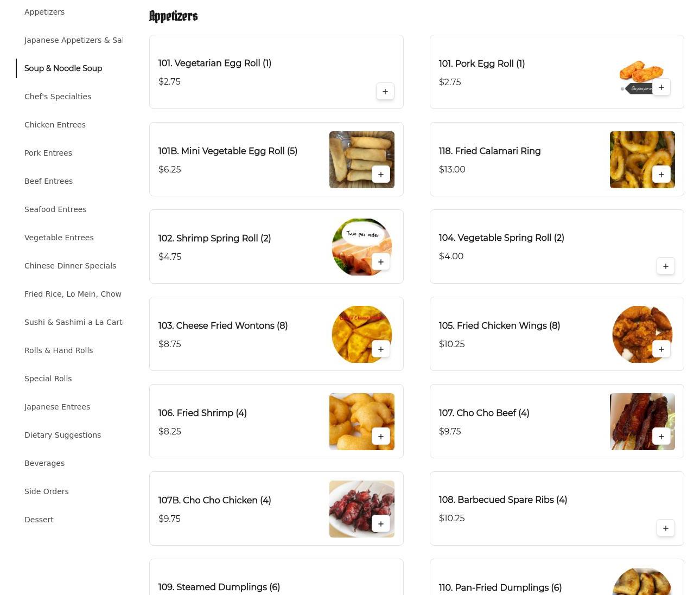700x595 pixels.
Task: Add Cheese Fried Wontons plus icon
Action: tap(381, 349)
